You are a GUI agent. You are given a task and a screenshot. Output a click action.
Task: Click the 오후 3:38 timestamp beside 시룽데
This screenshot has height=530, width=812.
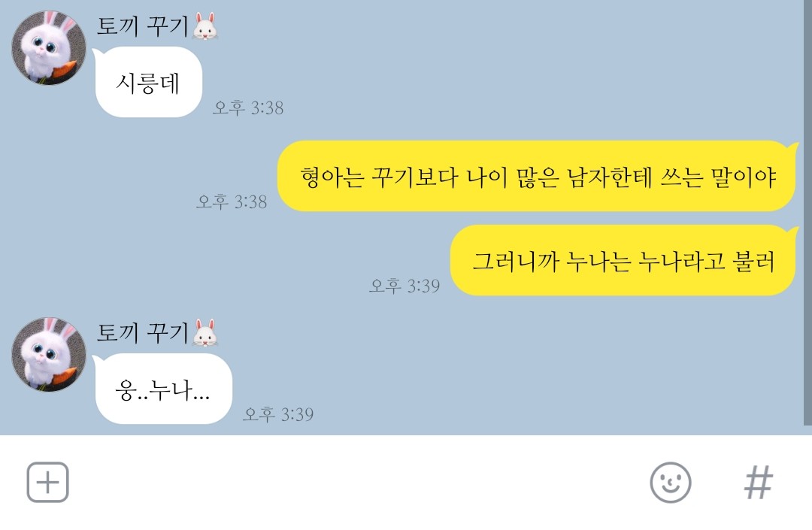tap(248, 108)
